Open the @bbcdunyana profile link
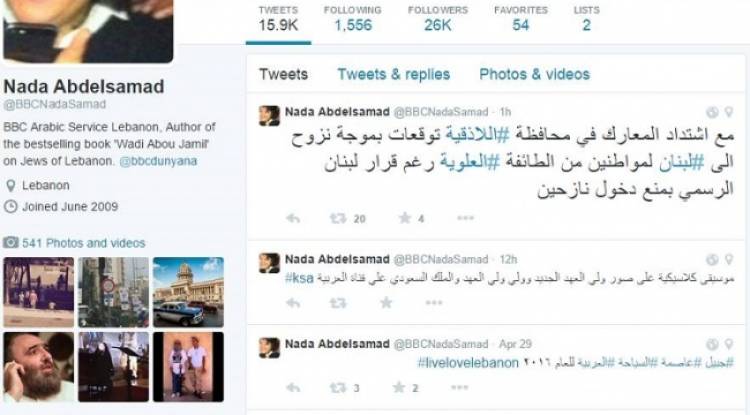Viewport: 750px width, 415px height. click(158, 161)
